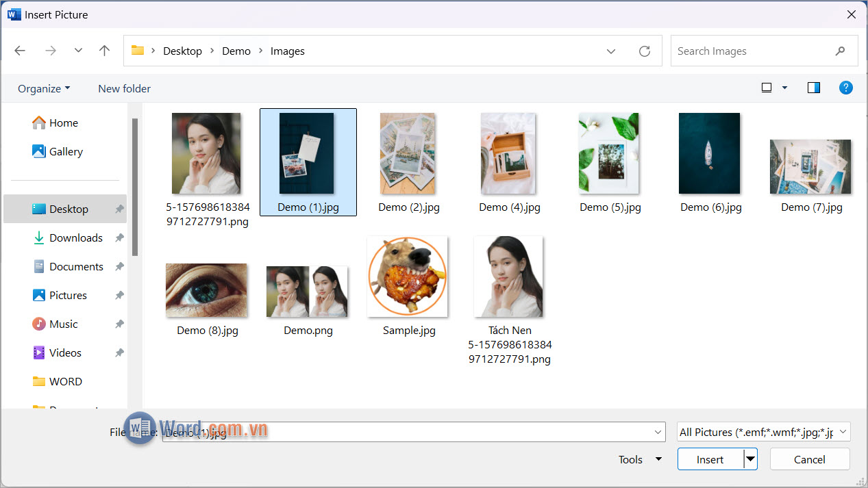Click the Insert button
The height and width of the screenshot is (488, 868).
coord(710,459)
